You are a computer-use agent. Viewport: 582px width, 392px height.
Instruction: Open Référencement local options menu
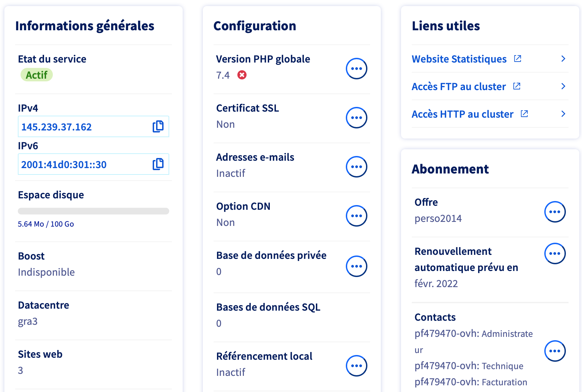356,366
